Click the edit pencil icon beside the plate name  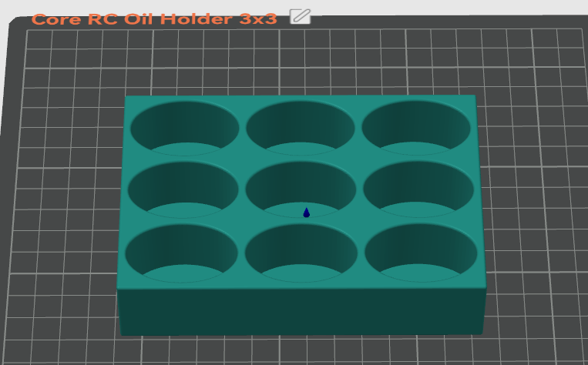tap(300, 15)
